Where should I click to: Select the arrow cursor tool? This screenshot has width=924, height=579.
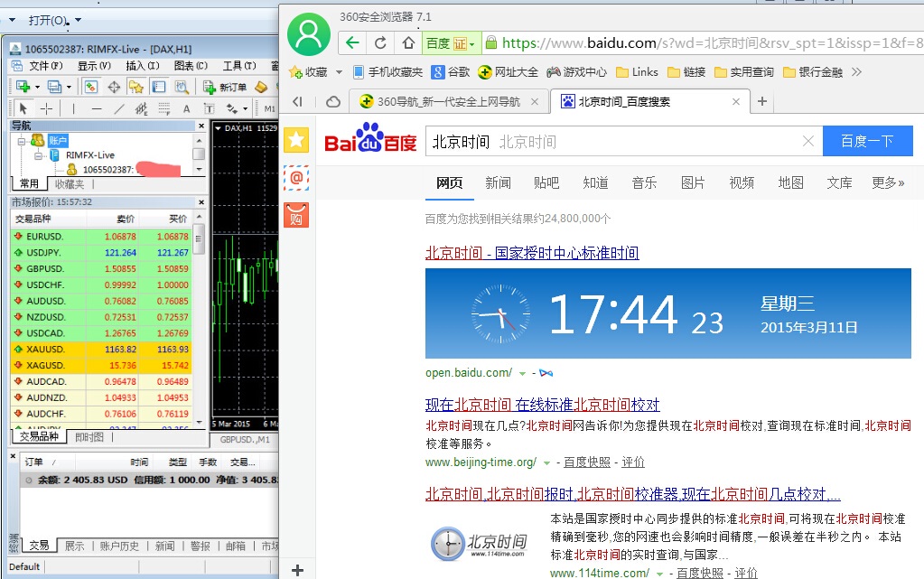tap(23, 108)
